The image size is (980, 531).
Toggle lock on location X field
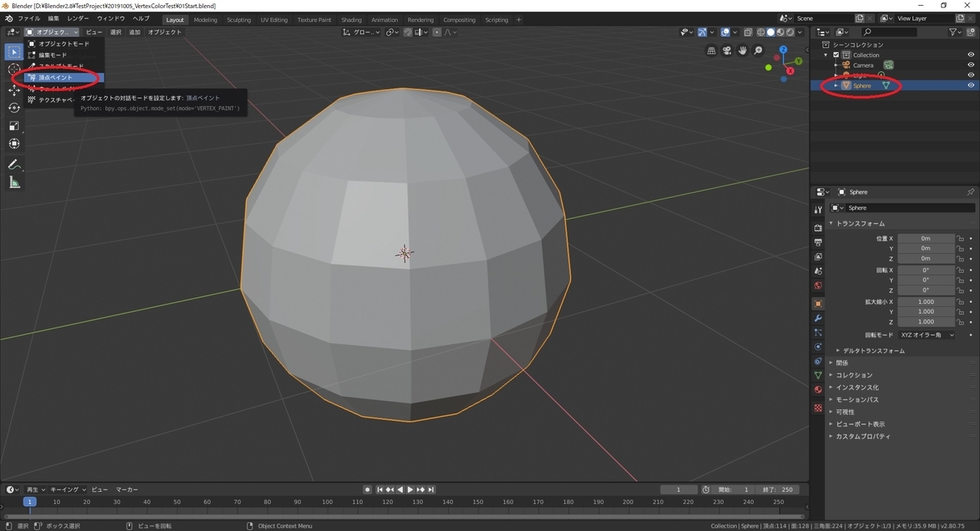pyautogui.click(x=961, y=239)
